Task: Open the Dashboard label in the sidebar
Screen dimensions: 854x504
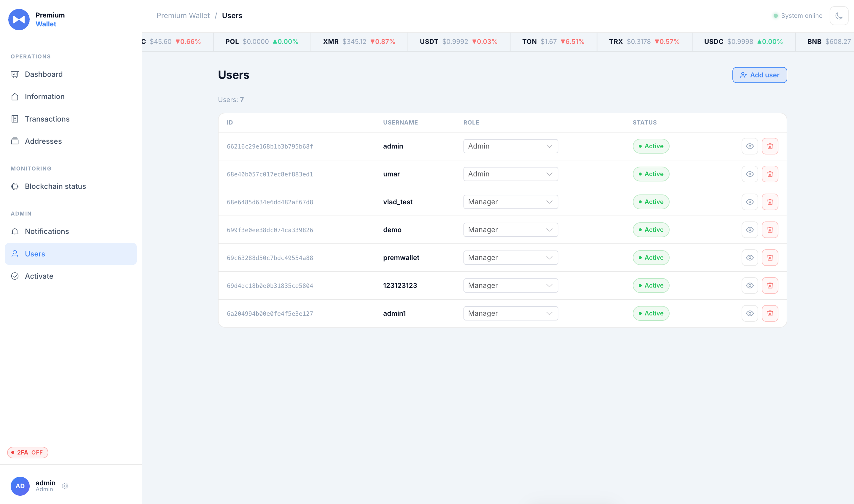Action: (44, 74)
